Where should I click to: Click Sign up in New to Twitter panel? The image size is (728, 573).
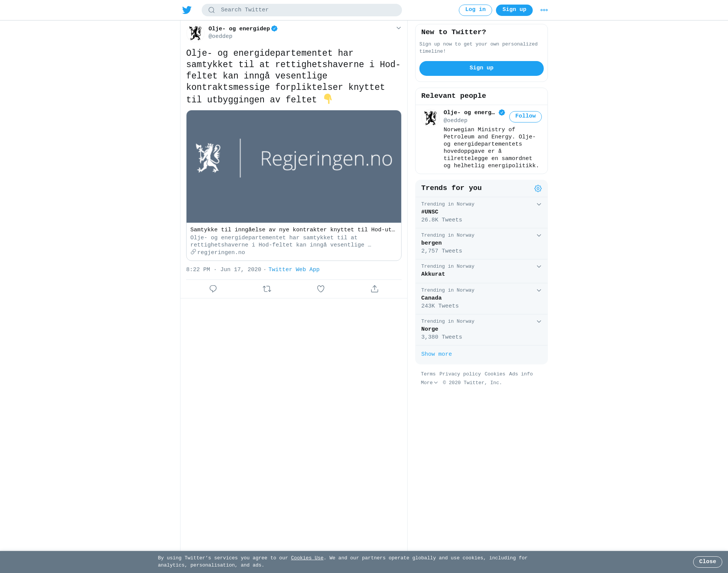(x=482, y=68)
